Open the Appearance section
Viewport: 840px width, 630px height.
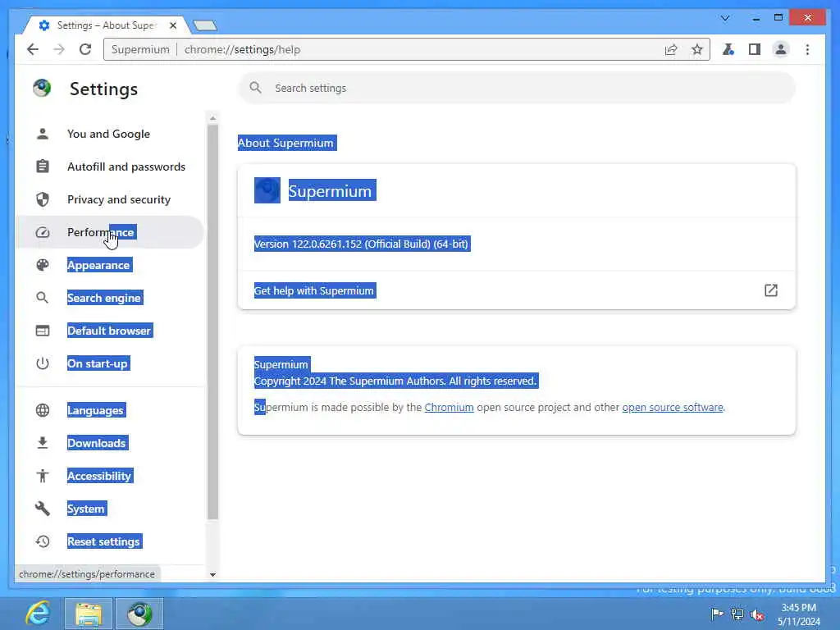(x=110, y=265)
